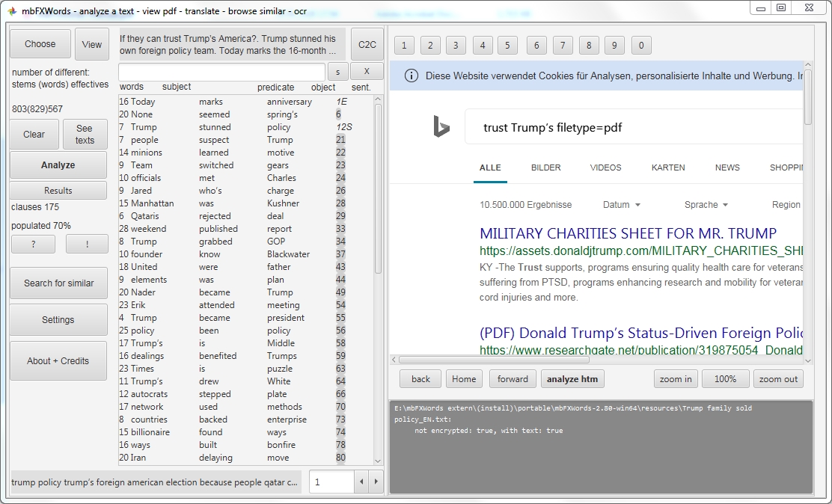Click numbered button 1
This screenshot has width=832, height=504.
(x=404, y=46)
